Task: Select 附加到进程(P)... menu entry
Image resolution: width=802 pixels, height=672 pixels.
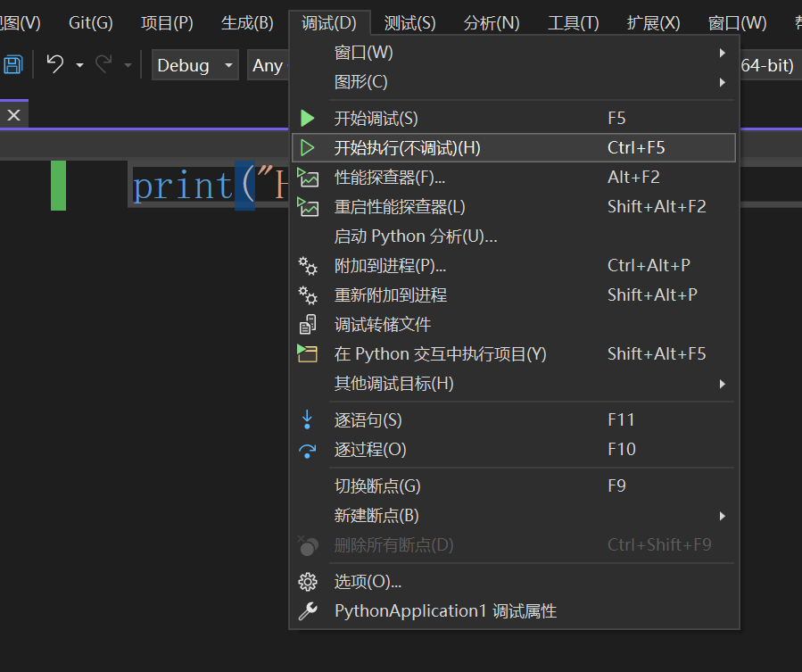Action: click(x=514, y=266)
